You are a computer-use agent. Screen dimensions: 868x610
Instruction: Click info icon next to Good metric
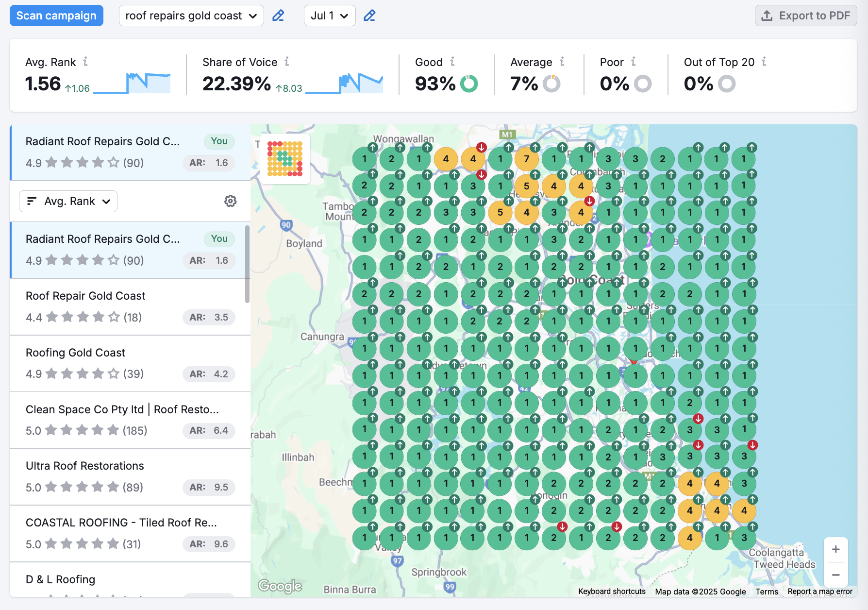(x=452, y=62)
